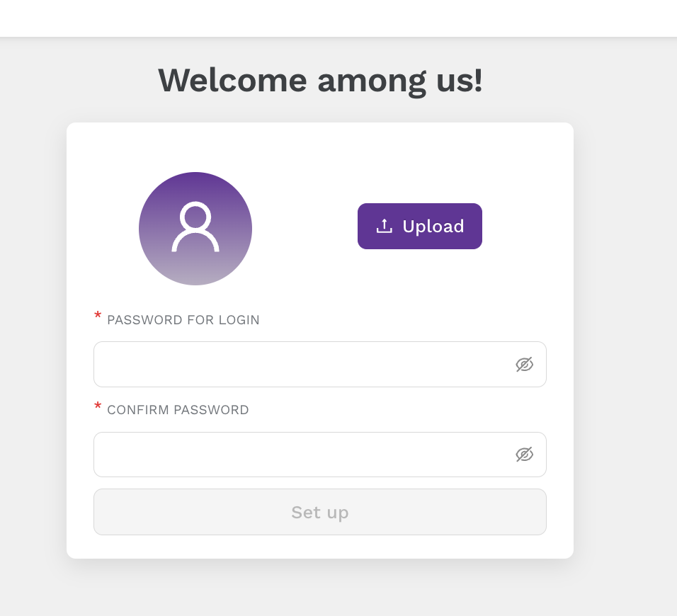Click the word "Upload" on the purple button
The width and height of the screenshot is (677, 616).
coord(433,227)
